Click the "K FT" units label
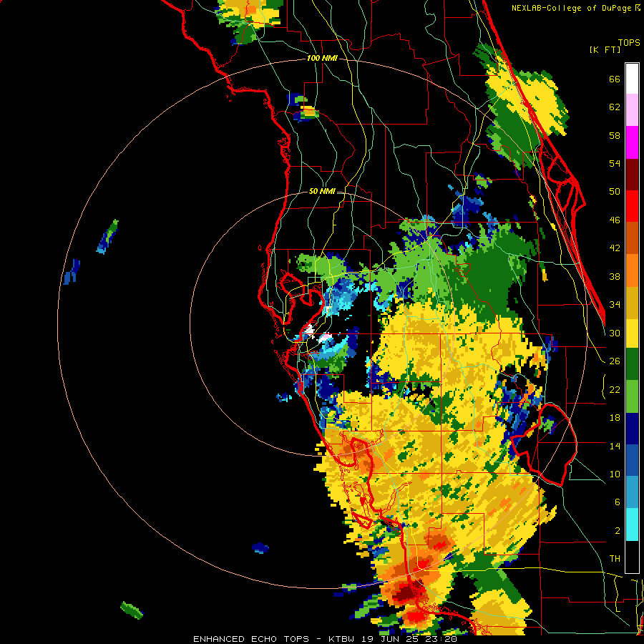Screen dimensions: 644x644 click(x=605, y=49)
